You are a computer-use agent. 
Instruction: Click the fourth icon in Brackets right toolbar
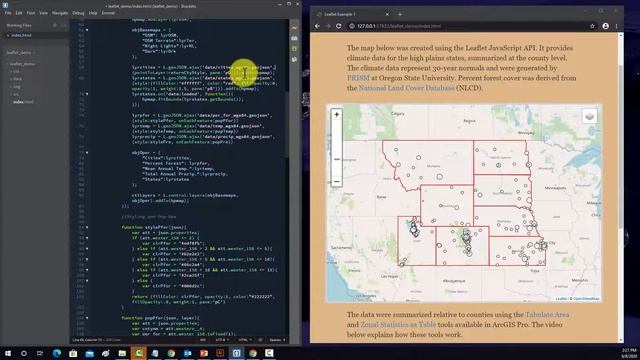pos(294,59)
